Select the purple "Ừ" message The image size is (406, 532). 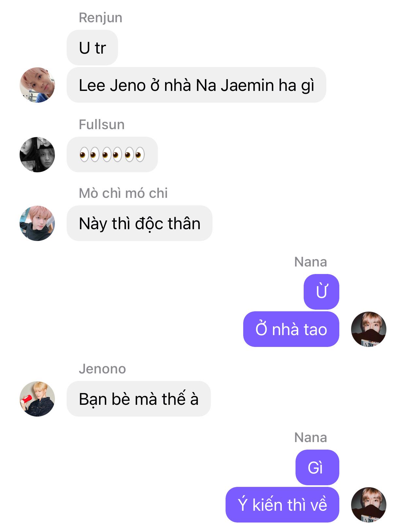[x=321, y=292]
